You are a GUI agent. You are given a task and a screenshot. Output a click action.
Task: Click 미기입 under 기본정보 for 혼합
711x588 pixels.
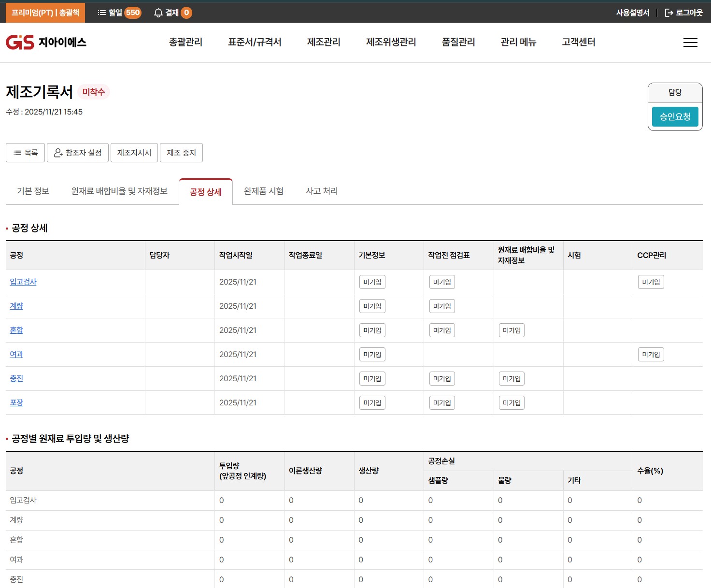pyautogui.click(x=372, y=330)
